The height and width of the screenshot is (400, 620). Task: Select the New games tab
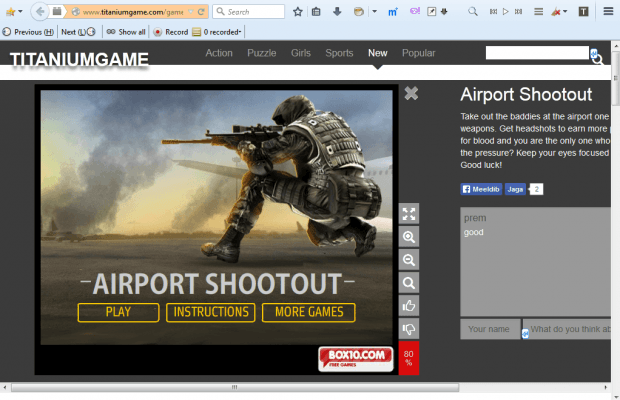pyautogui.click(x=378, y=53)
